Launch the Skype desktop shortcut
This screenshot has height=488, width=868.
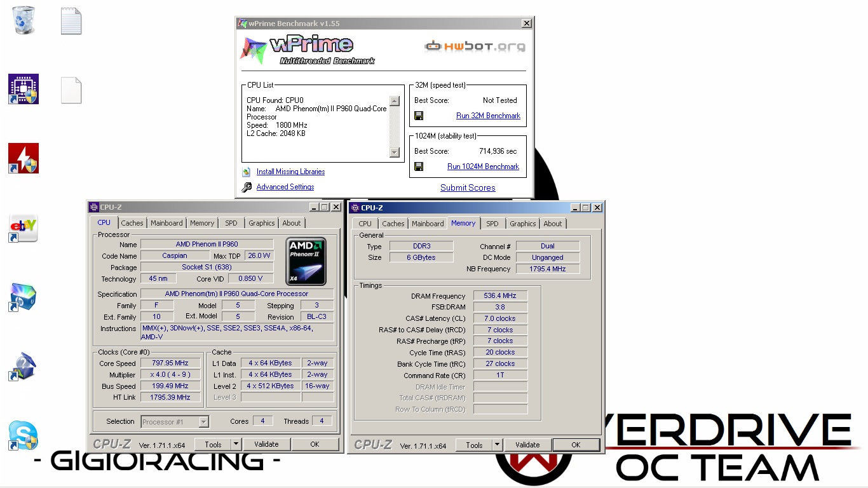pos(24,436)
